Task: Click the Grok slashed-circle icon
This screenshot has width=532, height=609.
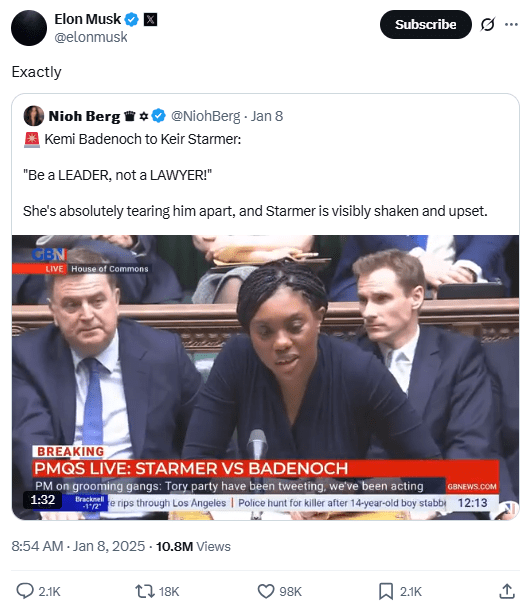Action: (x=487, y=24)
